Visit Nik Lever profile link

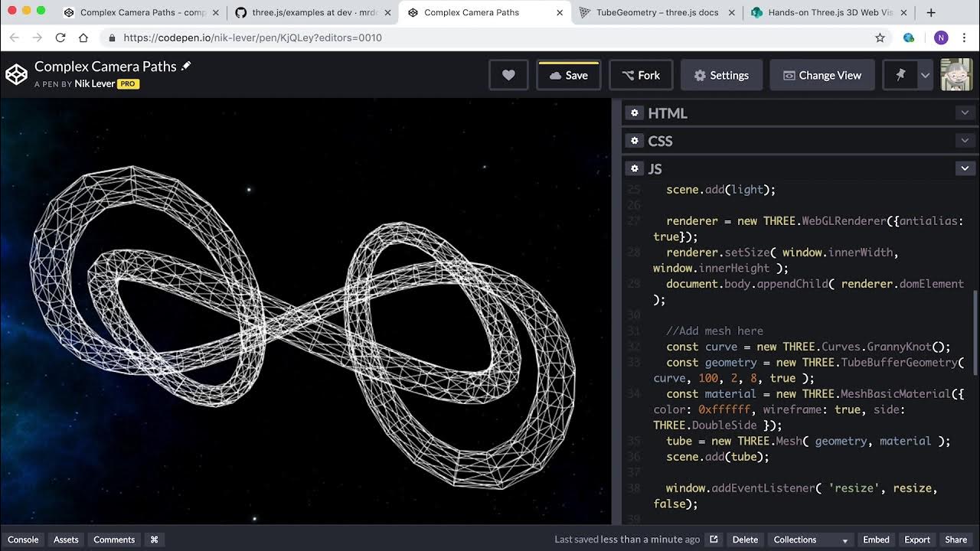[94, 83]
